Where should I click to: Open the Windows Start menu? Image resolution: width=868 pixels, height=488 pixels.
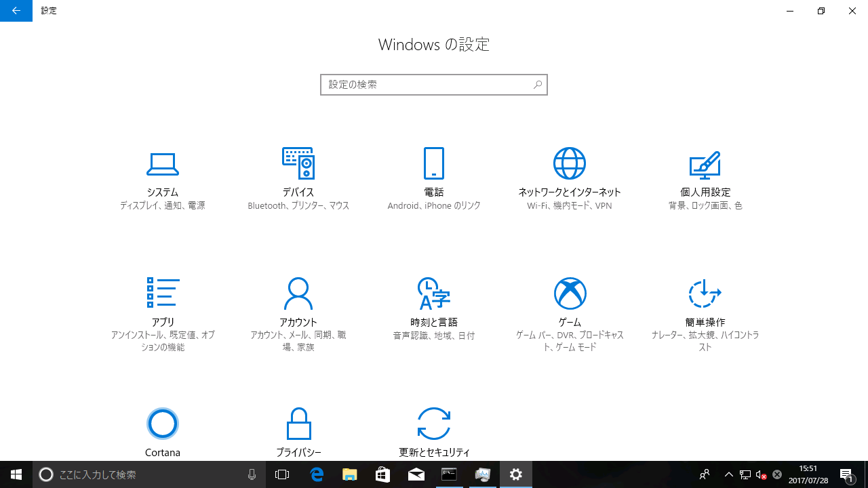pyautogui.click(x=16, y=474)
